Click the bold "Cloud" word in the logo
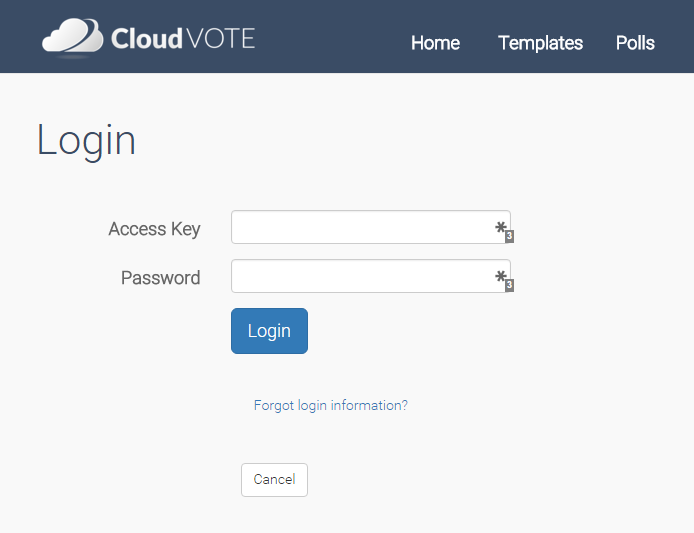The image size is (694, 533). pyautogui.click(x=147, y=39)
